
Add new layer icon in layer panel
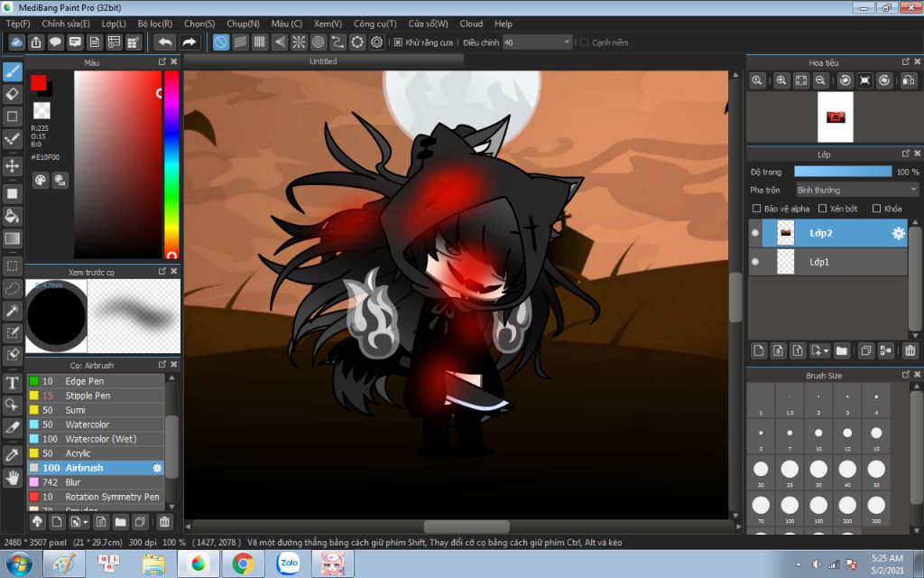758,350
